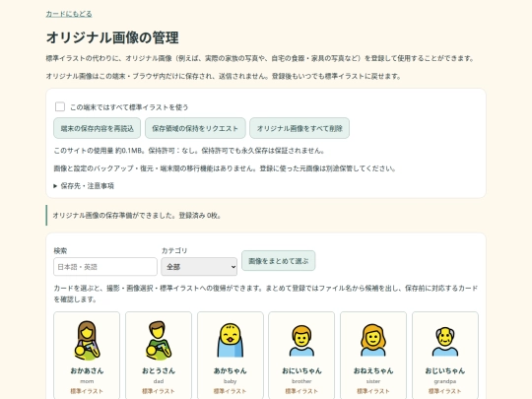Open the カテゴリ dropdown showing 全部
Viewport: 532px width, 399px height.
pyautogui.click(x=199, y=267)
